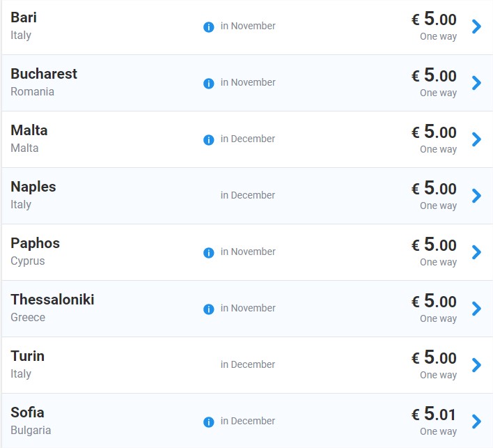Click the info icon in the Bari row
This screenshot has width=493, height=448.
pos(209,27)
